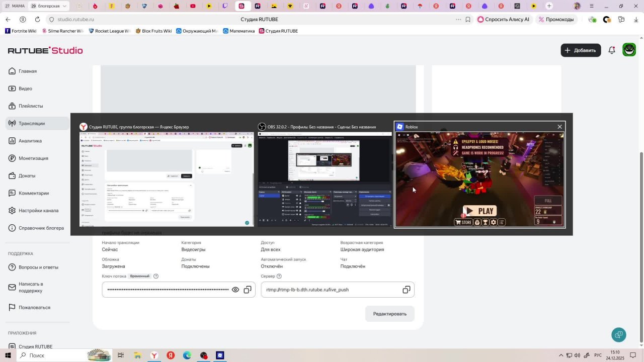Click Спросить Алису AI button
Image resolution: width=644 pixels, height=362 pixels.
click(x=503, y=20)
